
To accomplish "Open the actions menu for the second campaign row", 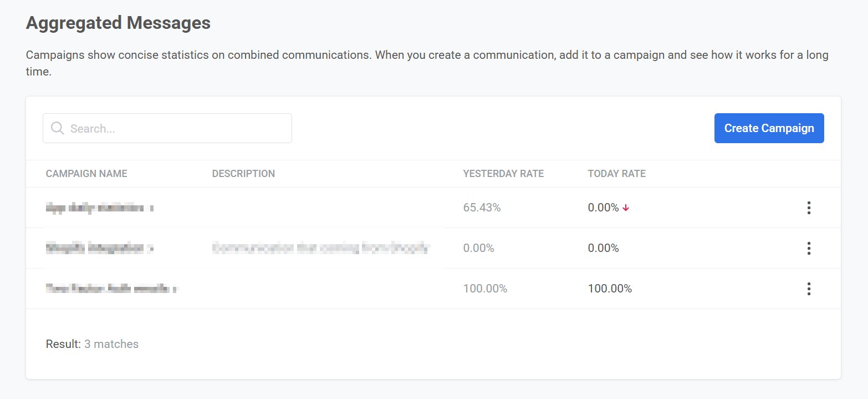I will pos(809,248).
